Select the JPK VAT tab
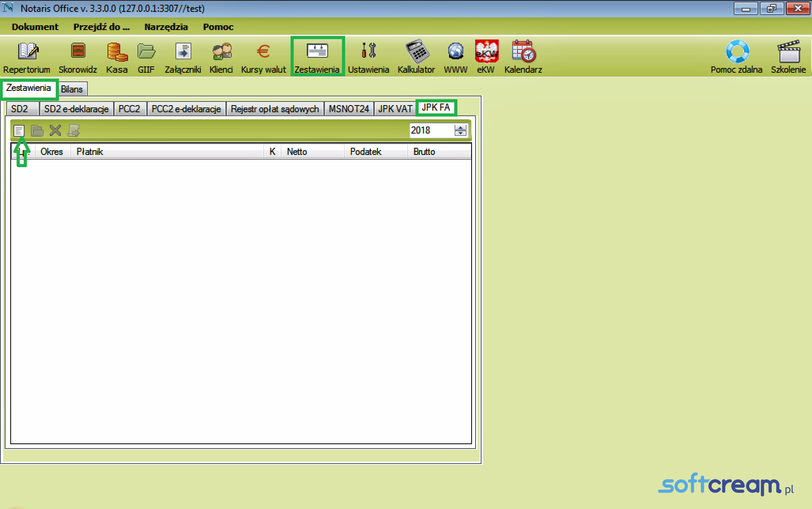The height and width of the screenshot is (509, 812). 395,109
